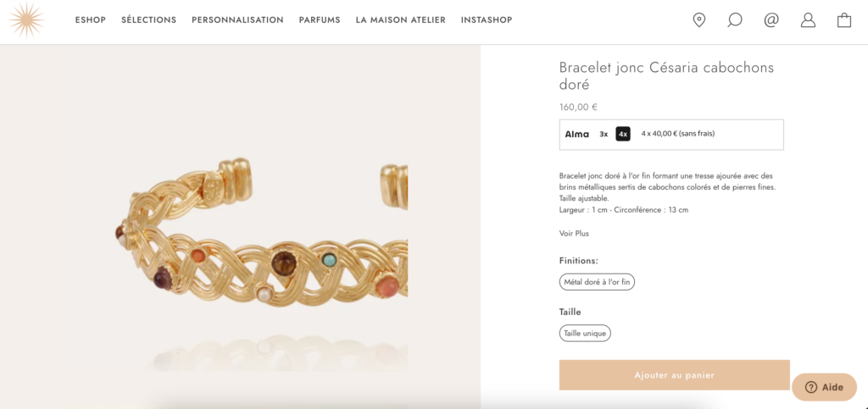Expand description with Voir Plus
The height and width of the screenshot is (409, 868).
tap(574, 234)
